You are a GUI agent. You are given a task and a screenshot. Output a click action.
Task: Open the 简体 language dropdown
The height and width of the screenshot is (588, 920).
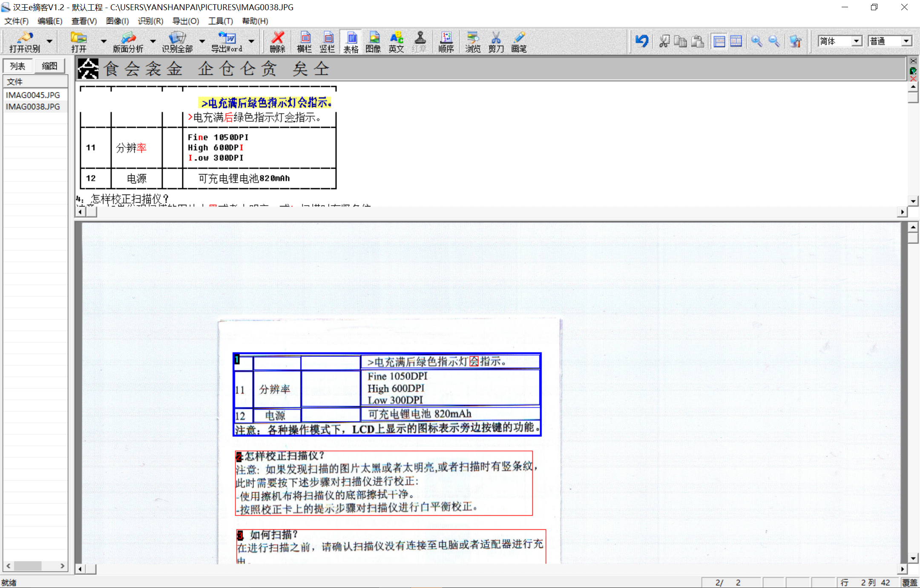point(856,41)
